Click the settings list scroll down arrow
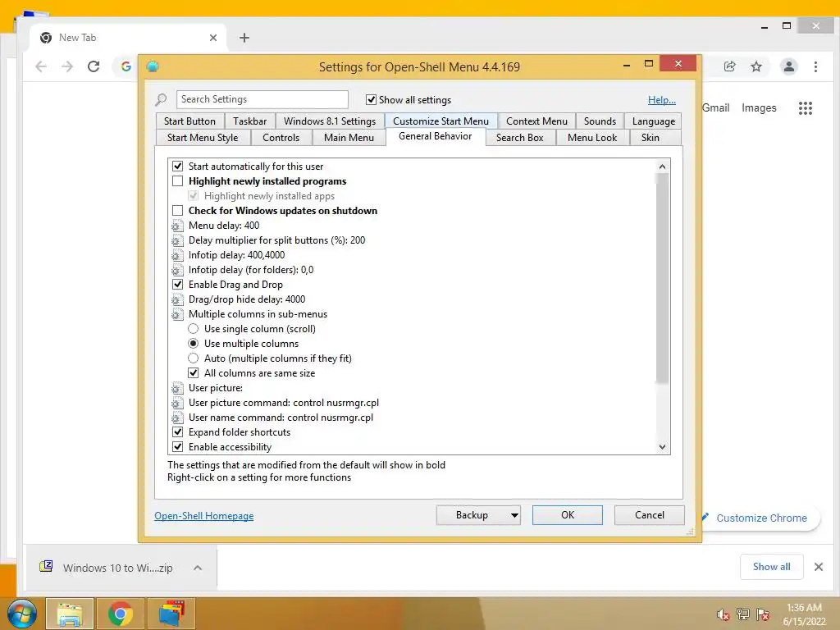 [x=662, y=447]
